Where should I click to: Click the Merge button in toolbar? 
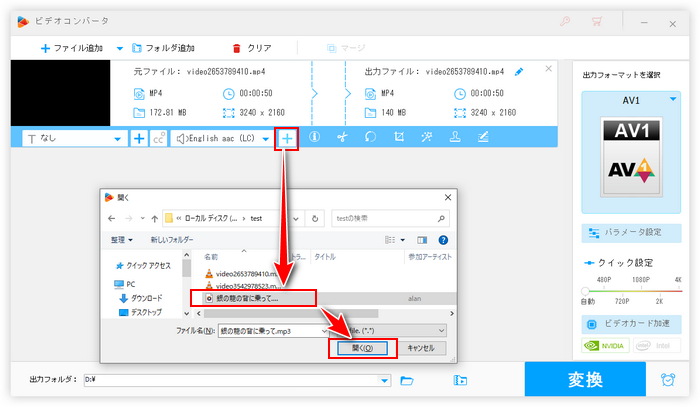point(346,48)
